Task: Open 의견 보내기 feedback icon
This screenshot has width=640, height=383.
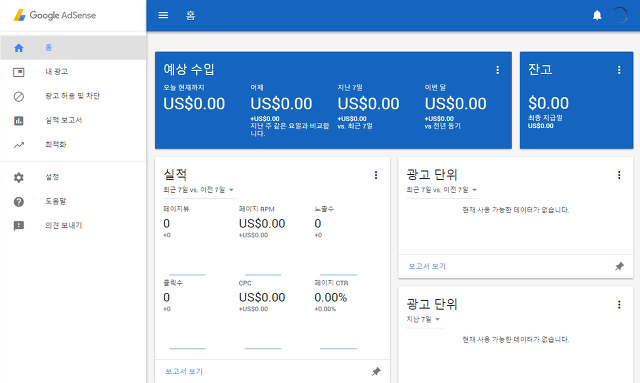Action: pos(19,226)
